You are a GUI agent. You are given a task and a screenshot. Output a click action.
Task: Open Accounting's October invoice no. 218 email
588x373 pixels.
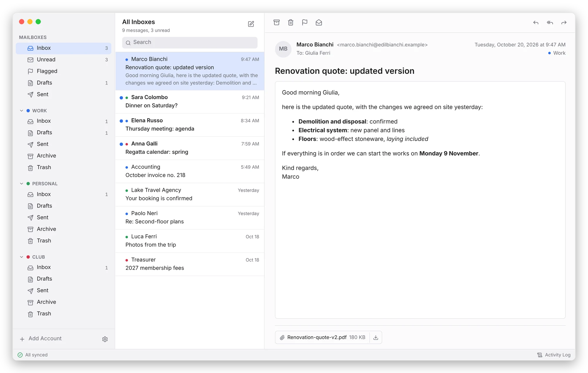tap(190, 171)
